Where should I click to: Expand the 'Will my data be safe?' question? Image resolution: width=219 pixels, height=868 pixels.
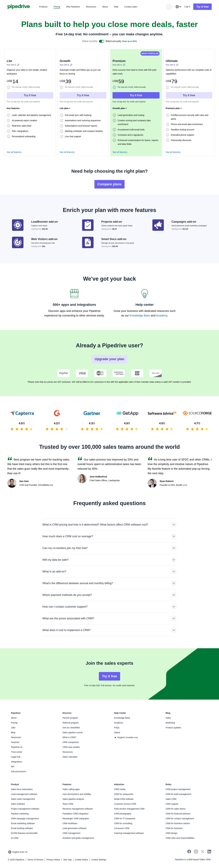174,560
